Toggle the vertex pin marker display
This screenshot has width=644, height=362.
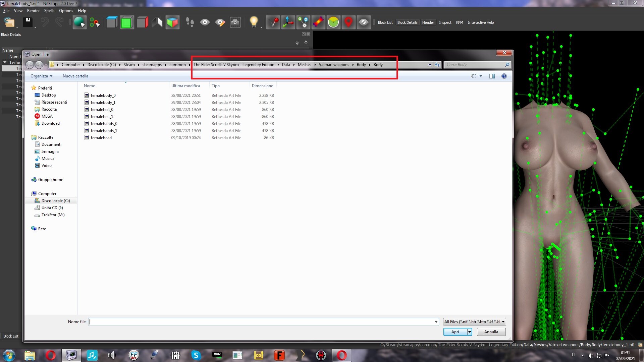point(273,22)
